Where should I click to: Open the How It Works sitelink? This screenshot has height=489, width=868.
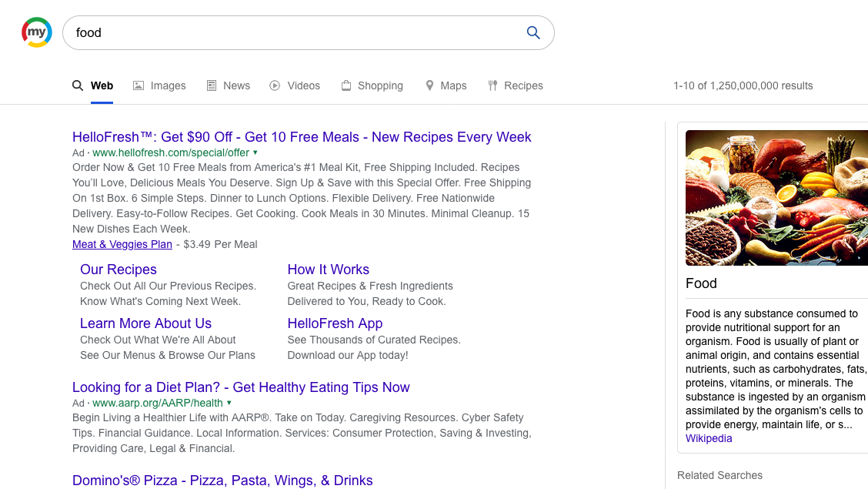coord(329,270)
